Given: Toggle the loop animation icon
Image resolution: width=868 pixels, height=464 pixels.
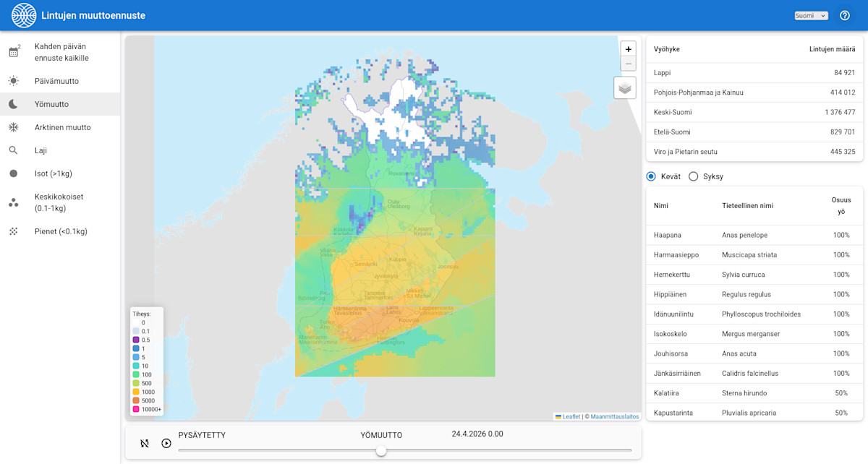Looking at the screenshot, I should coord(145,443).
